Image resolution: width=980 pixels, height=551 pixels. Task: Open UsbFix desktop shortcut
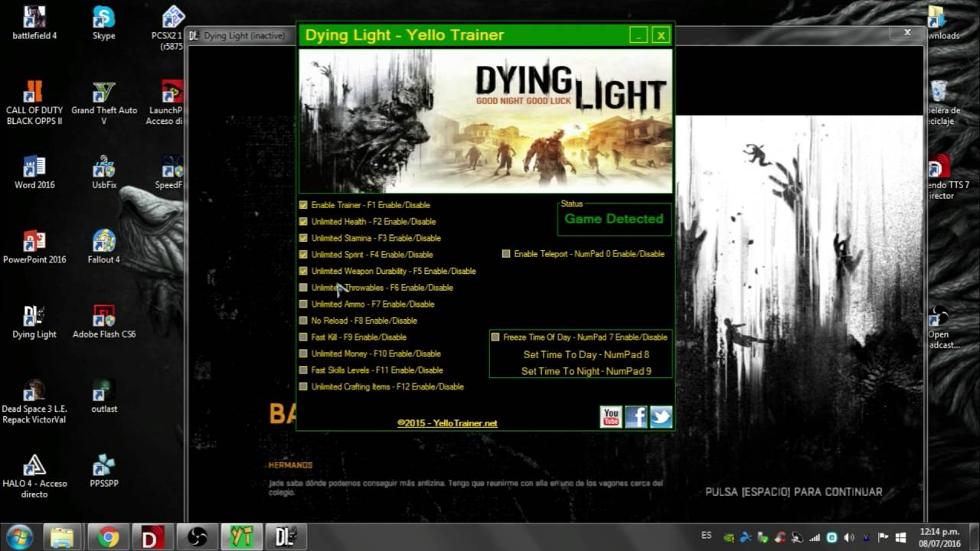(104, 172)
